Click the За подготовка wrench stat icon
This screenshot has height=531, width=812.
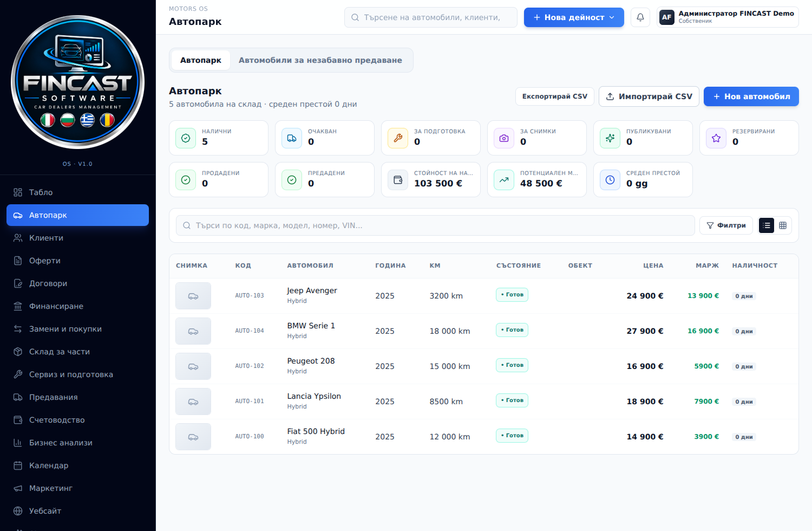398,138
